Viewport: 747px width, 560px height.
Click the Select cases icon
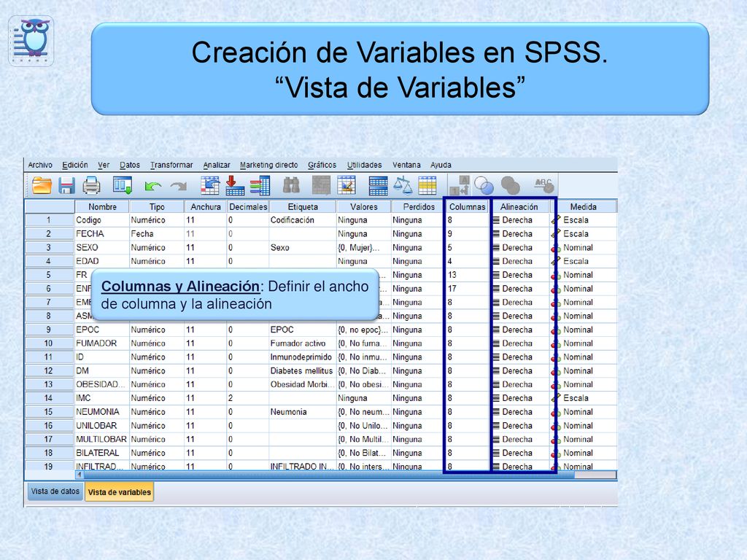(427, 185)
